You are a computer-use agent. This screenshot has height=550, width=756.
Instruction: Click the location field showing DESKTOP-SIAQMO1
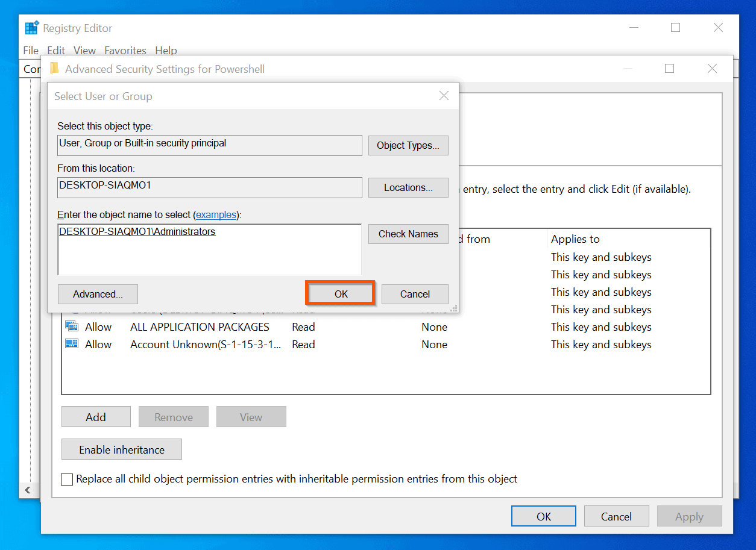pos(210,187)
